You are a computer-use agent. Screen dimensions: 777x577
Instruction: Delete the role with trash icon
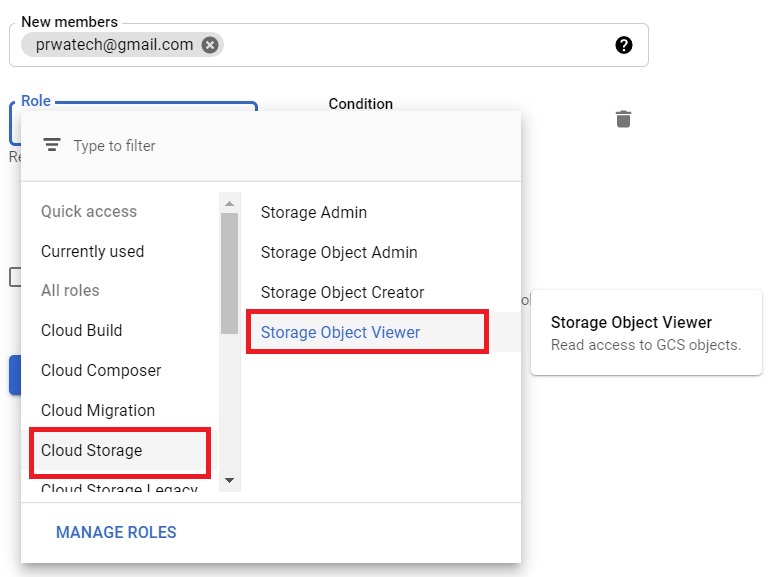pyautogui.click(x=623, y=119)
